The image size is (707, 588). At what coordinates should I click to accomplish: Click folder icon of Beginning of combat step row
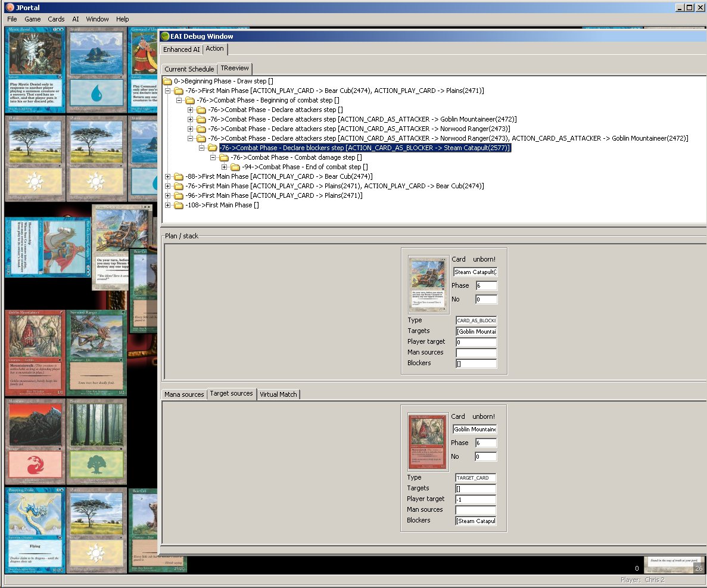190,100
